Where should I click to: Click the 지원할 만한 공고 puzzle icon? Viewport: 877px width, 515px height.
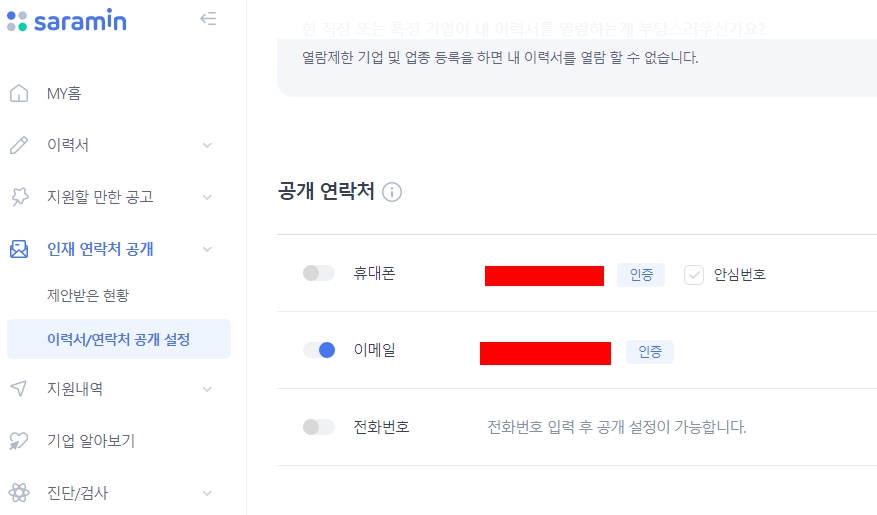tap(19, 197)
